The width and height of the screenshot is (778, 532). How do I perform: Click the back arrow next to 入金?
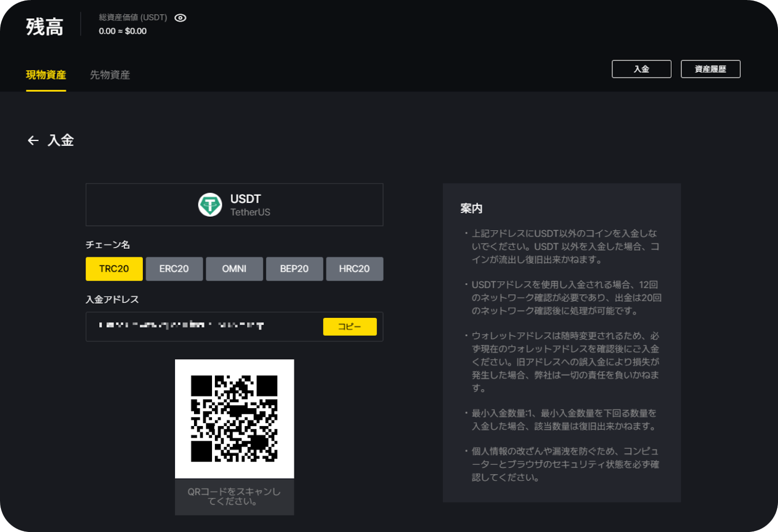click(x=33, y=140)
